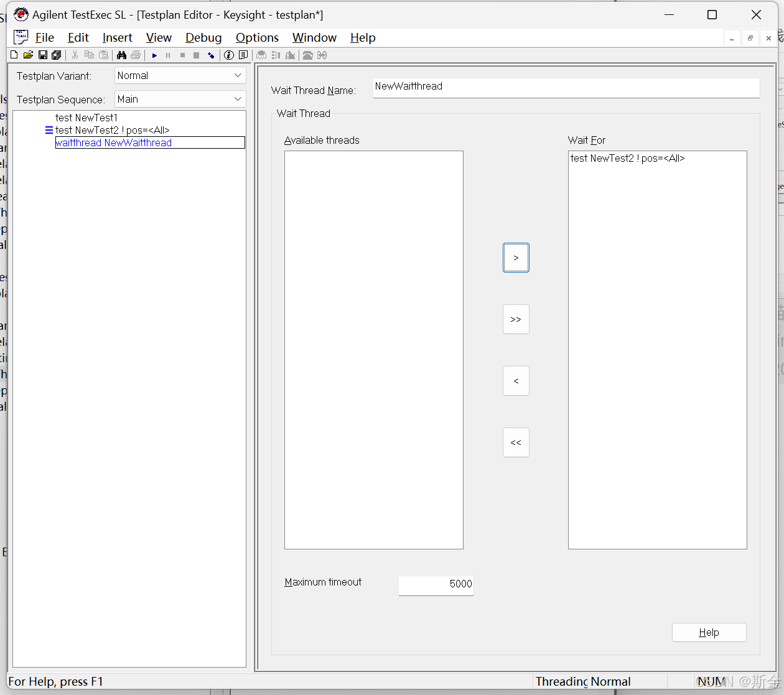Click the telephone toolbar icon
Image resolution: width=784 pixels, height=695 pixels.
pyautogui.click(x=307, y=55)
